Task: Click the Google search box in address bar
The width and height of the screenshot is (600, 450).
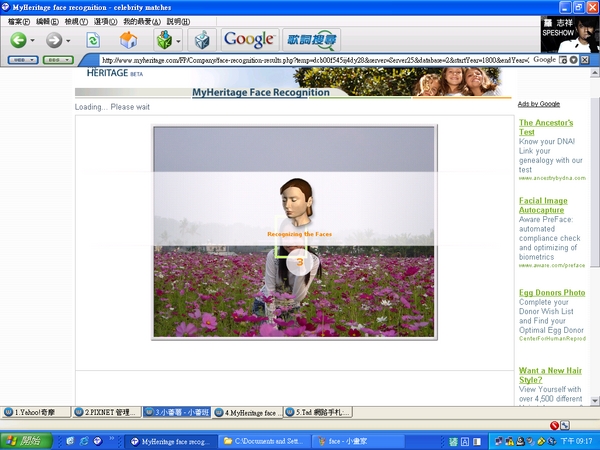Action: click(544, 60)
